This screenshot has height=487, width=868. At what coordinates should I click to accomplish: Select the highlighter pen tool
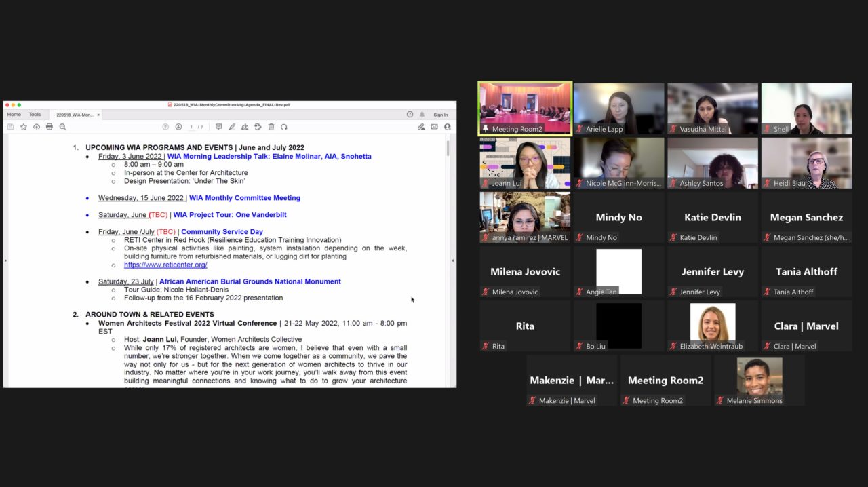(x=232, y=127)
